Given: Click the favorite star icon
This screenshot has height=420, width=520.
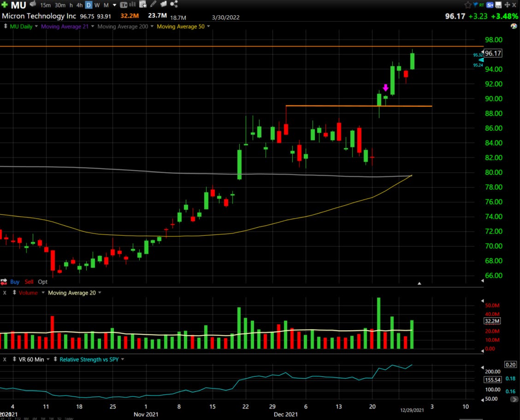Looking at the screenshot, I should point(468,5).
